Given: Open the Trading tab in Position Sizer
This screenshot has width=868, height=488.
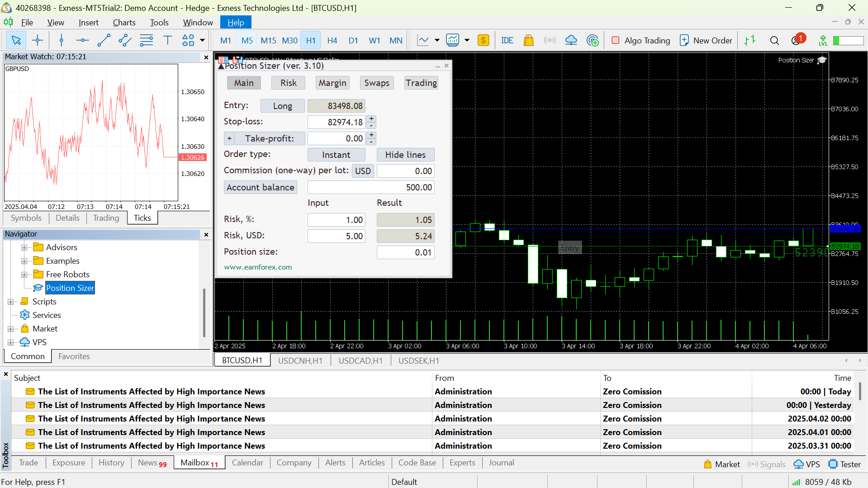Looking at the screenshot, I should (421, 83).
